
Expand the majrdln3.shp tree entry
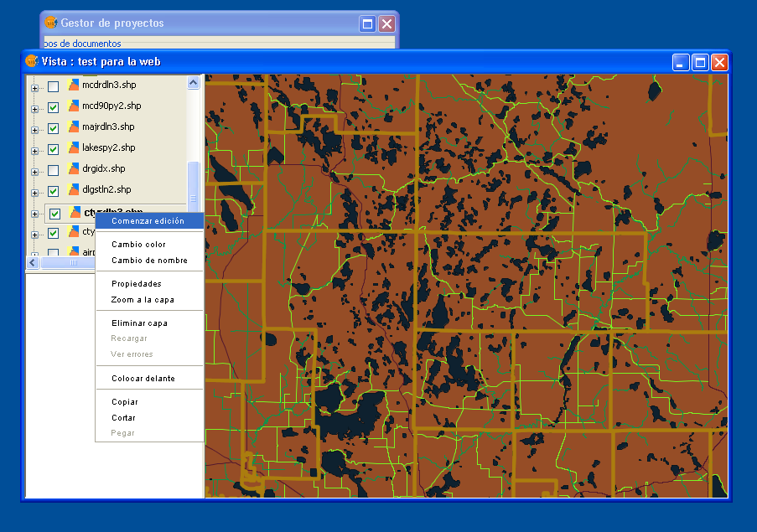35,129
